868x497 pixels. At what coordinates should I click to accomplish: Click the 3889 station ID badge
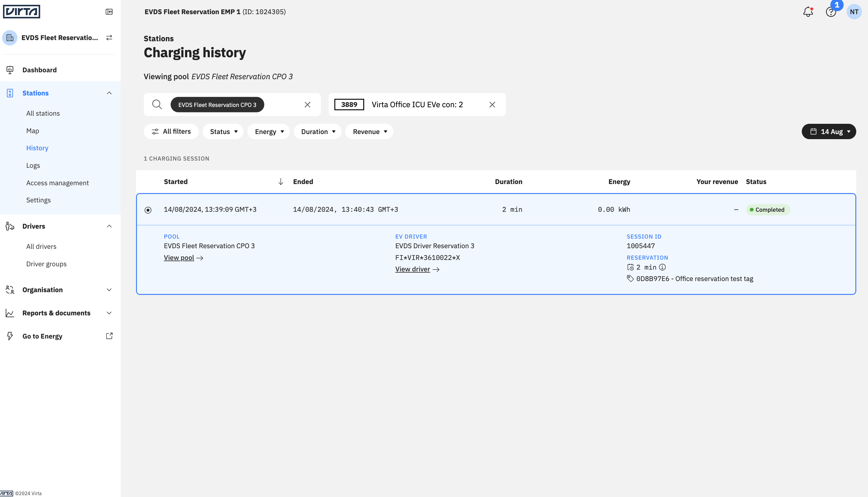[349, 105]
